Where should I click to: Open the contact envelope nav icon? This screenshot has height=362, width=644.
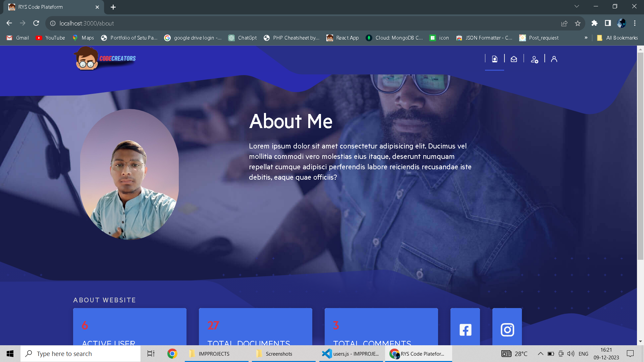pyautogui.click(x=514, y=59)
